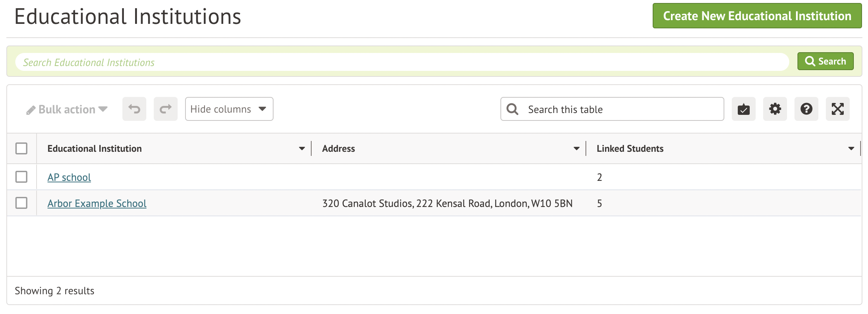Focus the Search Educational Institutions field
Image resolution: width=868 pixels, height=314 pixels.
402,62
